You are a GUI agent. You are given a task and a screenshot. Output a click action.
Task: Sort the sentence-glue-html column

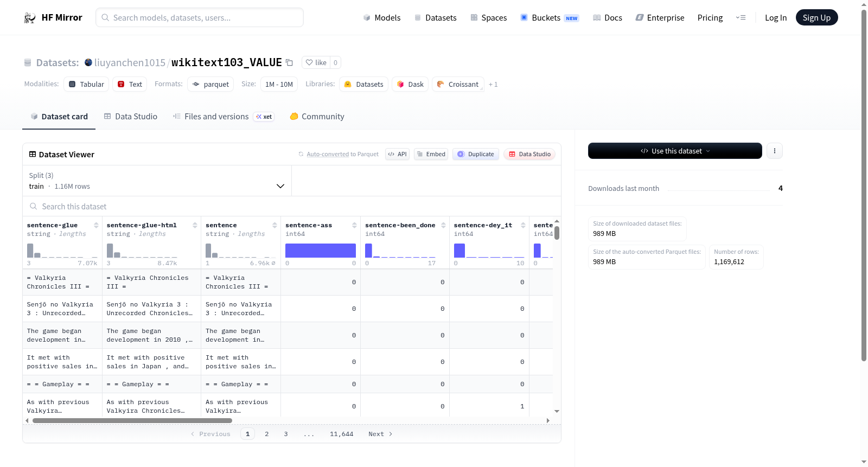[x=195, y=225]
